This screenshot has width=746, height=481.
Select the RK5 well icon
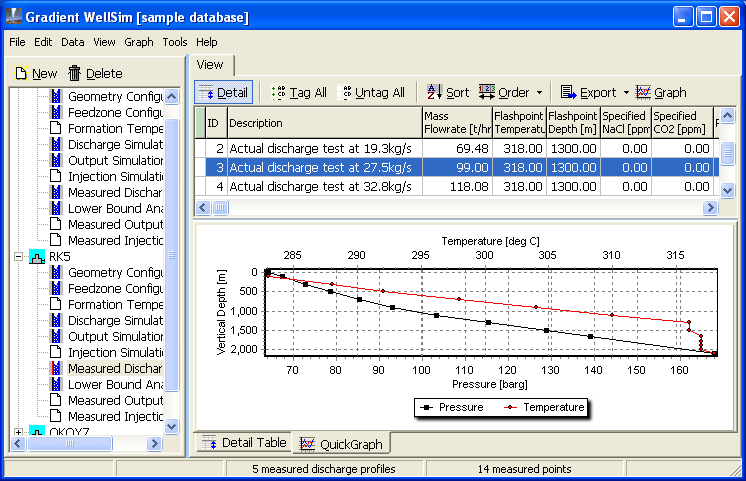(x=37, y=257)
